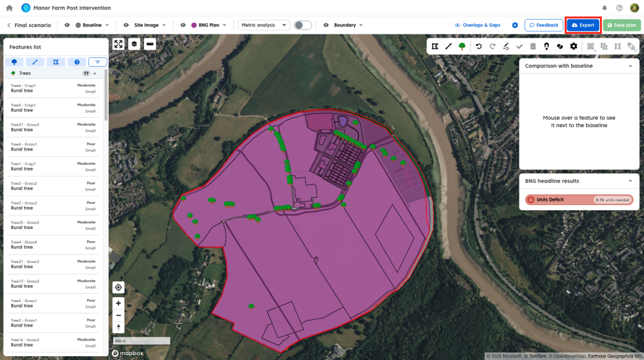Viewport: 644px width, 360px height.
Task: Toggle the Metric analysis switch
Action: point(303,25)
